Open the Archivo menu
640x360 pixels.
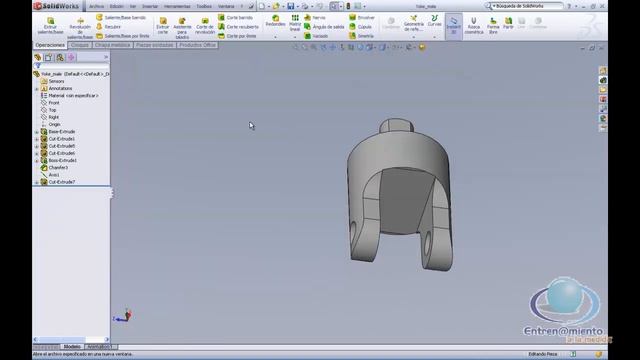97,7
